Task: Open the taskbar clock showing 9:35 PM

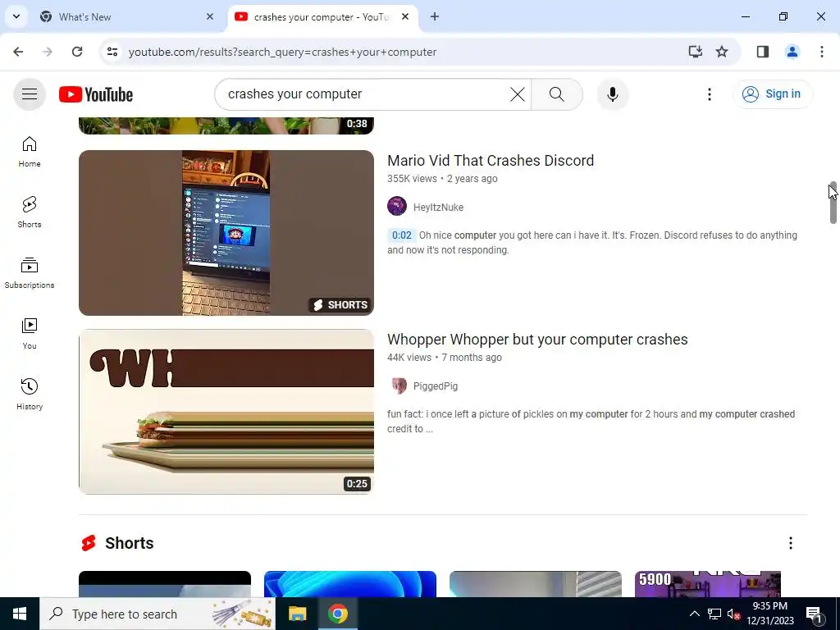Action: [x=769, y=614]
